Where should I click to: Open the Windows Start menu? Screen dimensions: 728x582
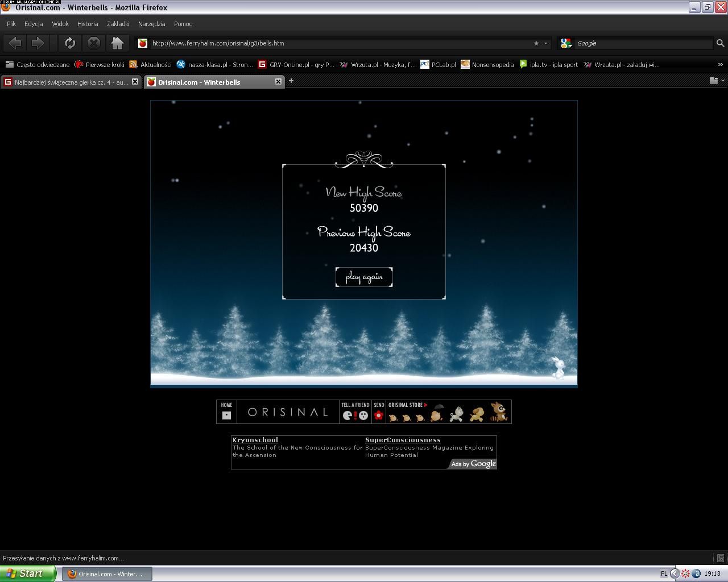pyautogui.click(x=27, y=573)
